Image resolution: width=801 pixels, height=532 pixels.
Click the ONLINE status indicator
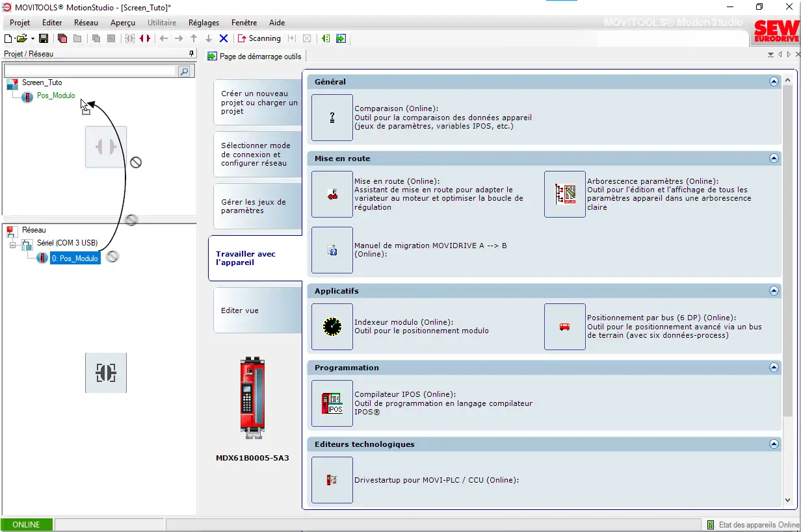tap(27, 525)
